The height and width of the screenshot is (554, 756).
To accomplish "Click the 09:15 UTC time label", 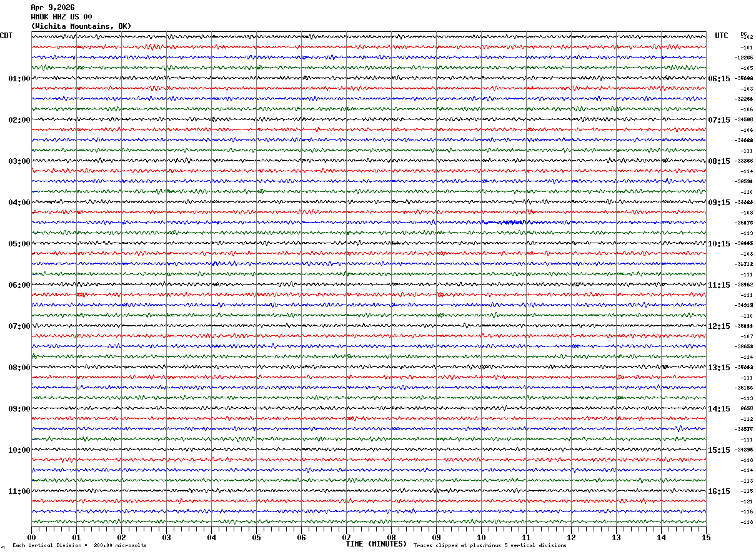I will pos(719,203).
